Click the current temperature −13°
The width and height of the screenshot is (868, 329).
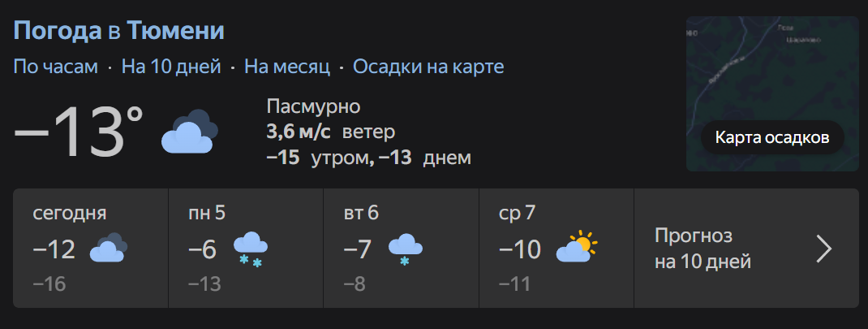79,132
